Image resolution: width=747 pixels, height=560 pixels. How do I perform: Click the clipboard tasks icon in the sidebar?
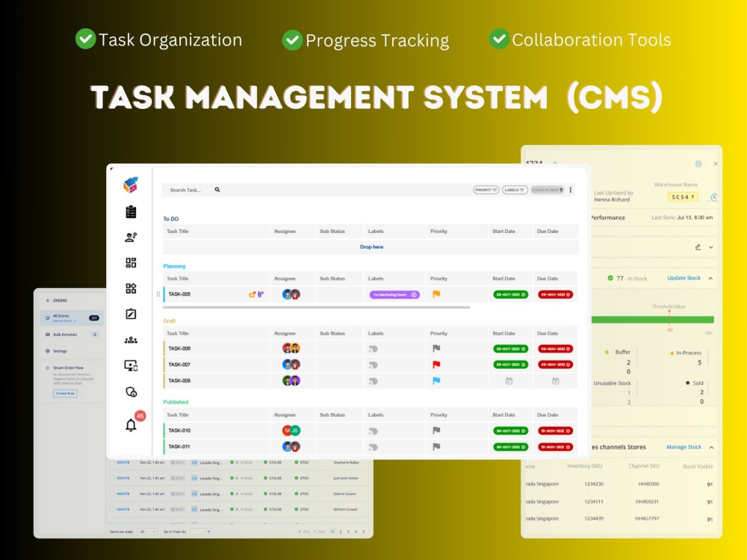click(x=131, y=212)
